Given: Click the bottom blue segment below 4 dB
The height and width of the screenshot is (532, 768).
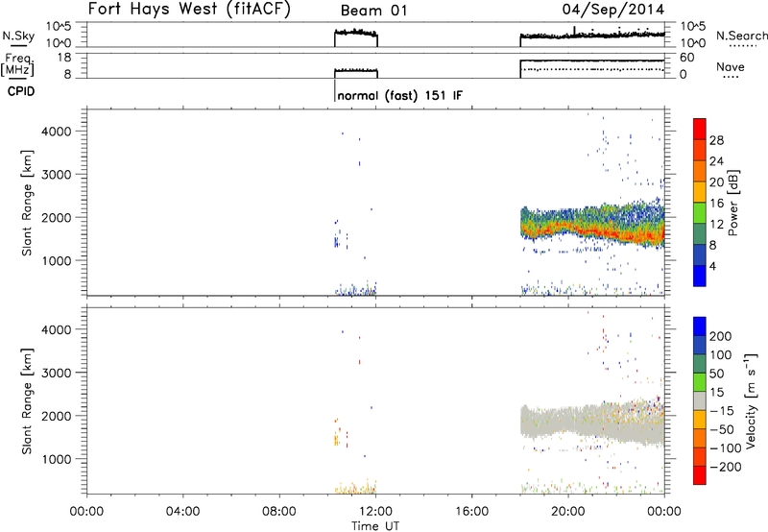Looking at the screenshot, I should pos(700,276).
